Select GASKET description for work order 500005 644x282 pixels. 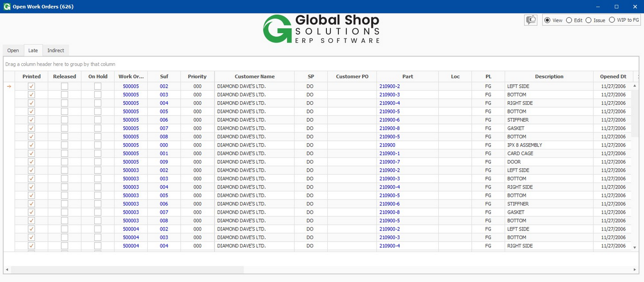coord(549,128)
